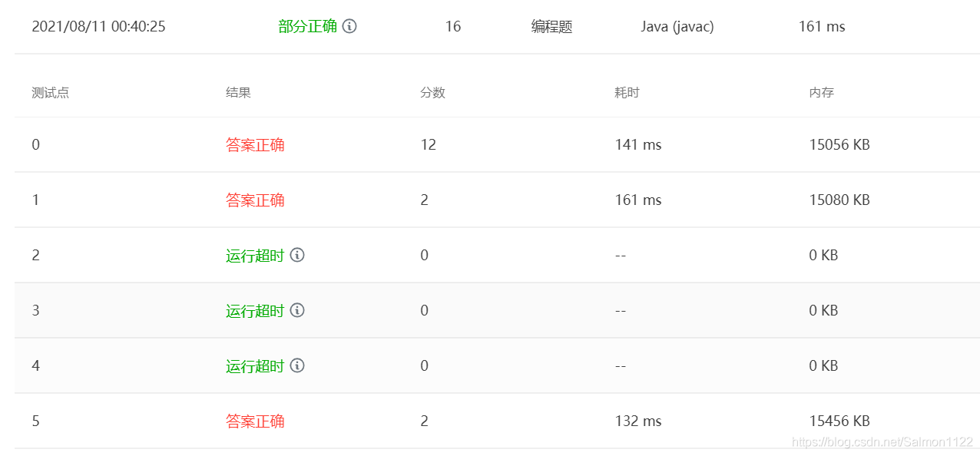Click info icon beside 运行超时 in test point 2
Image resolution: width=980 pixels, height=456 pixels.
297,255
